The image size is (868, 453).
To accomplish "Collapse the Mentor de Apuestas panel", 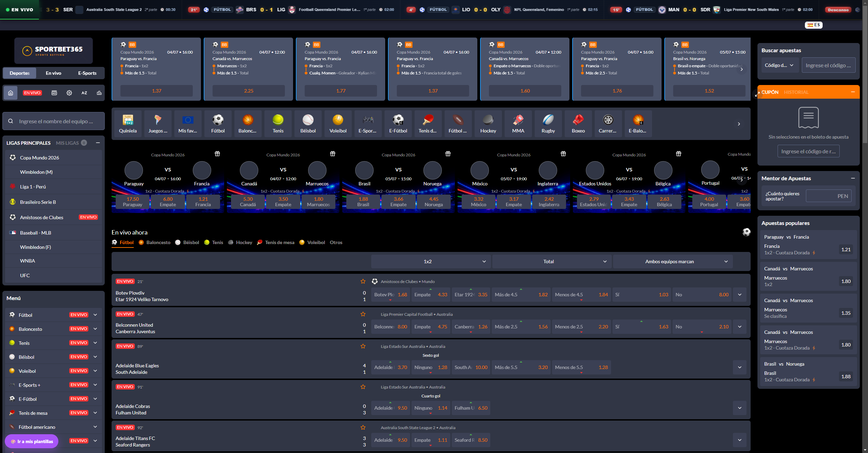I will (x=853, y=178).
